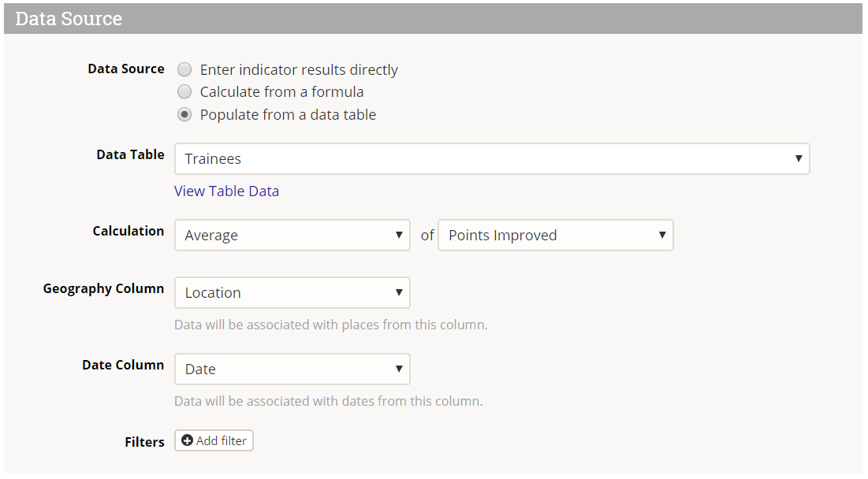Click the "Populate from a data table" label
868x479 pixels.
coord(288,114)
